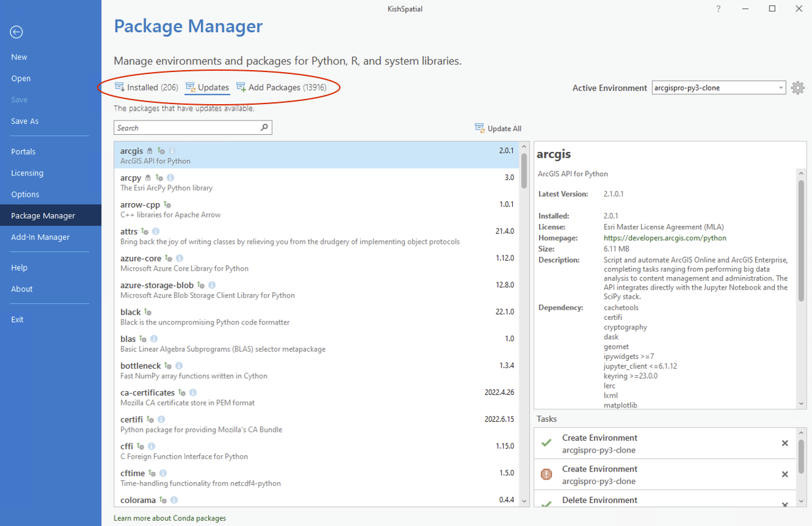The width and height of the screenshot is (812, 526).
Task: Click the package list scroll-up arrow
Action: (x=524, y=147)
